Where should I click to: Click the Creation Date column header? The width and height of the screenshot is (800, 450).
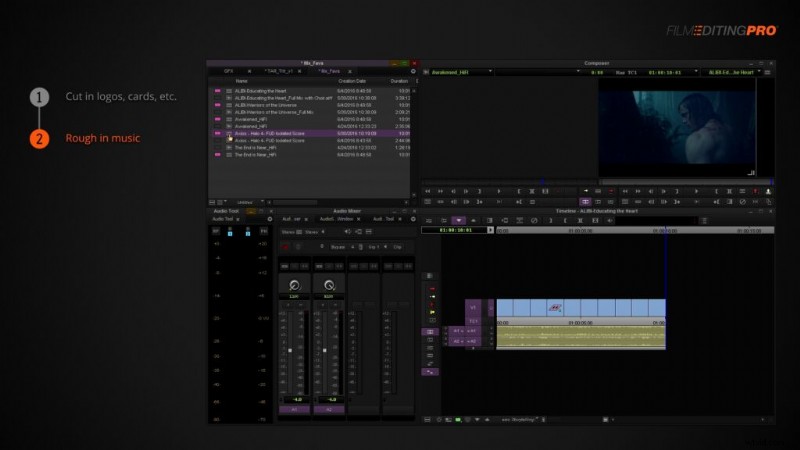point(352,81)
